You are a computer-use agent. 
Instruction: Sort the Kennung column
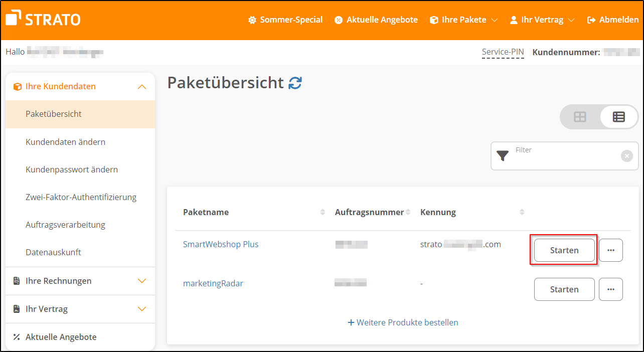(522, 212)
